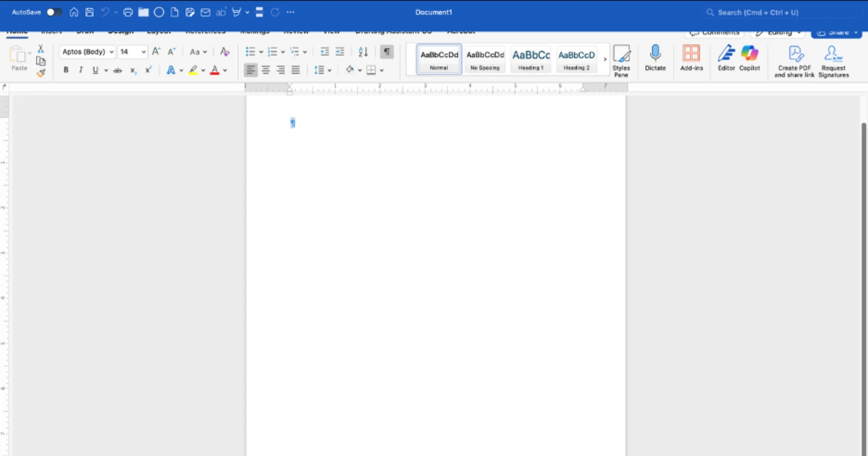Center-align the paragraph text

[x=266, y=70]
